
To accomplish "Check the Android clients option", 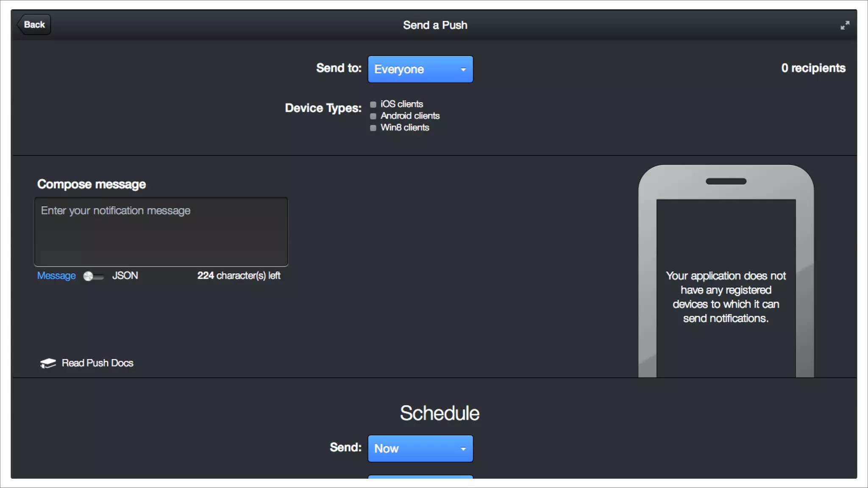I will (373, 116).
